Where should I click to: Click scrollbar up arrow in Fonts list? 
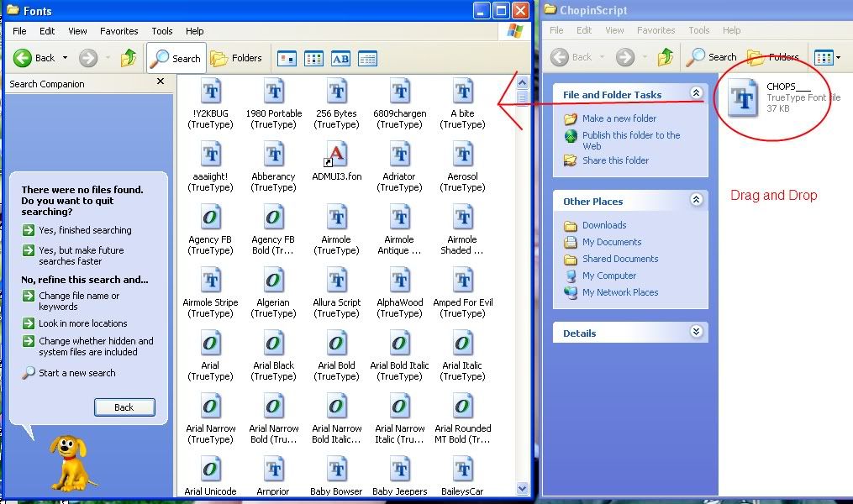[522, 83]
